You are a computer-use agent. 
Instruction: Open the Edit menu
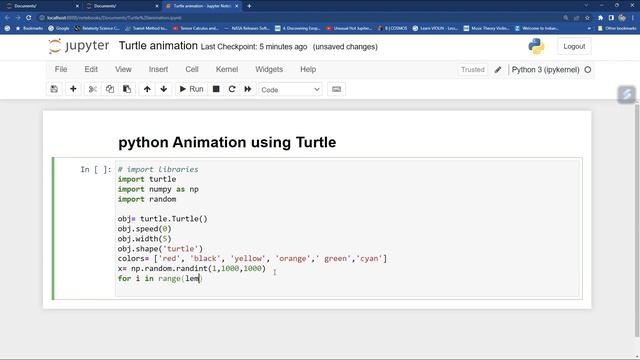point(91,69)
